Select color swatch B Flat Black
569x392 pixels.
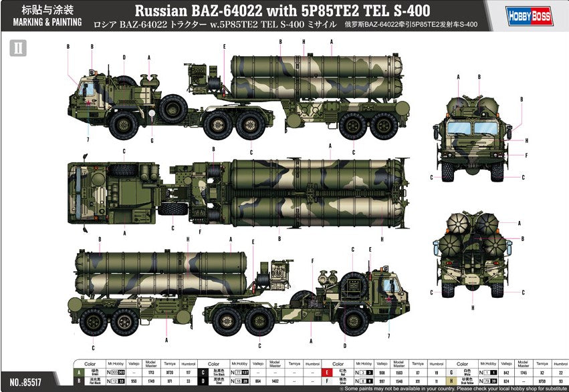point(79,381)
